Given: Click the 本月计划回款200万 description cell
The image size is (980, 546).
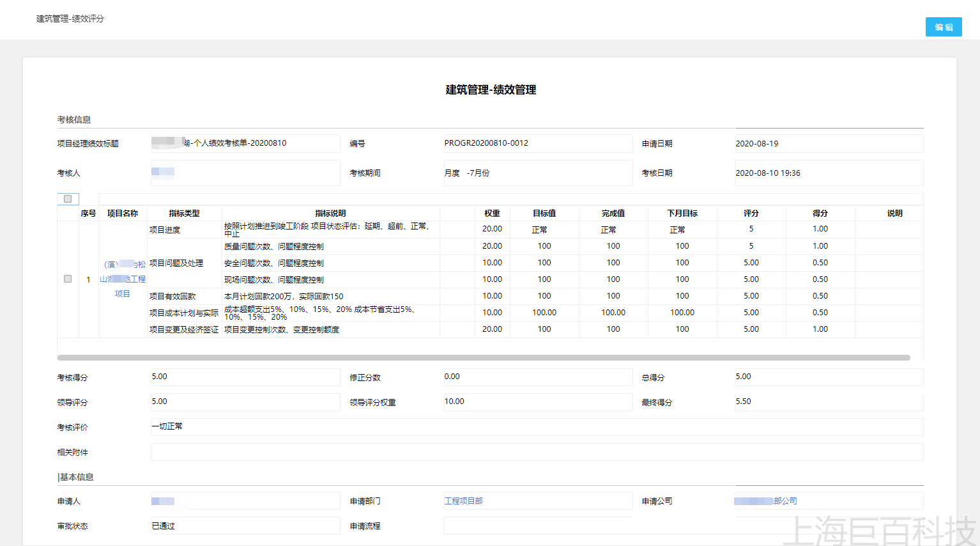Looking at the screenshot, I should [330, 296].
